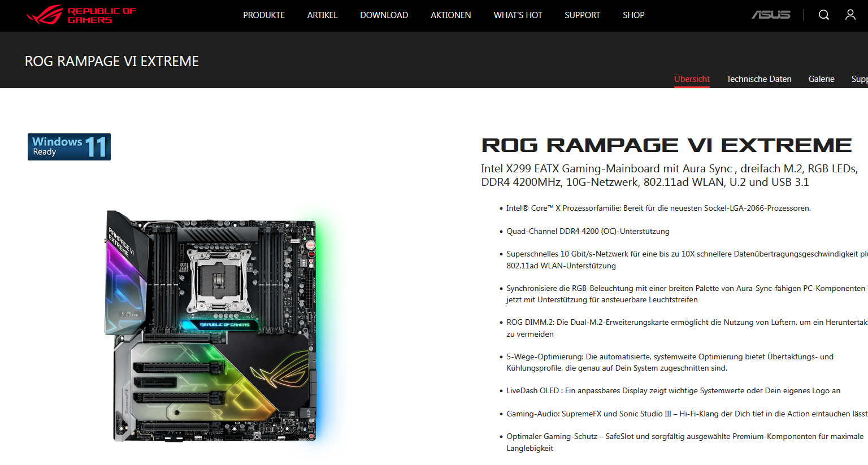The image size is (868, 465).
Task: Click the Superschnelles 10 Gbit/s-Netzwerk bullet
Action: point(687,260)
